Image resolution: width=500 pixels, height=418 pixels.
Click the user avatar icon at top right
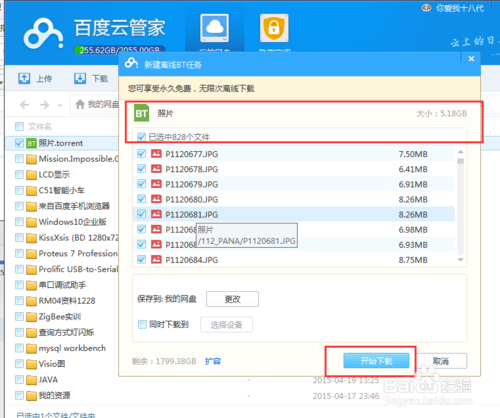coord(426,8)
